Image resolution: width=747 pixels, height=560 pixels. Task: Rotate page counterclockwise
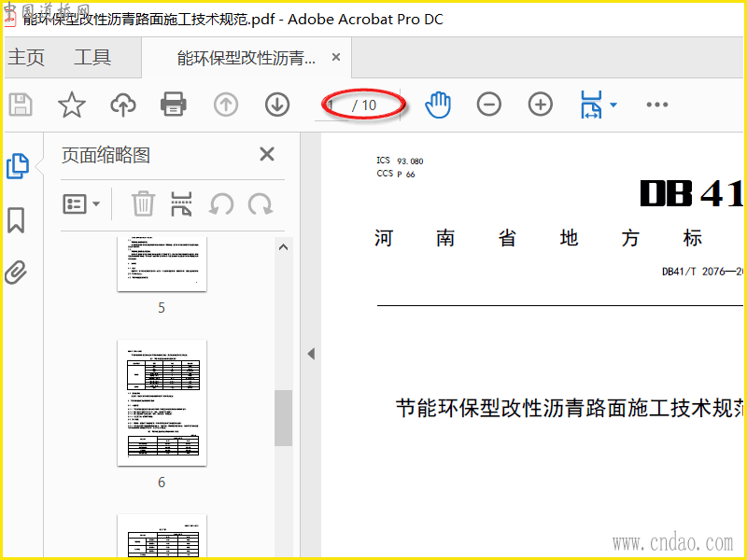coord(221,204)
